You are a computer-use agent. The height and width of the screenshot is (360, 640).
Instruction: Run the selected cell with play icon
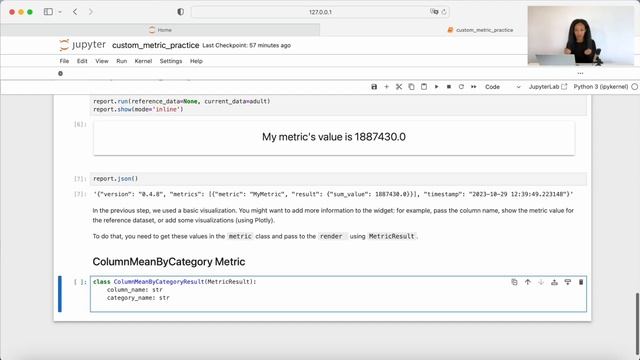436,87
